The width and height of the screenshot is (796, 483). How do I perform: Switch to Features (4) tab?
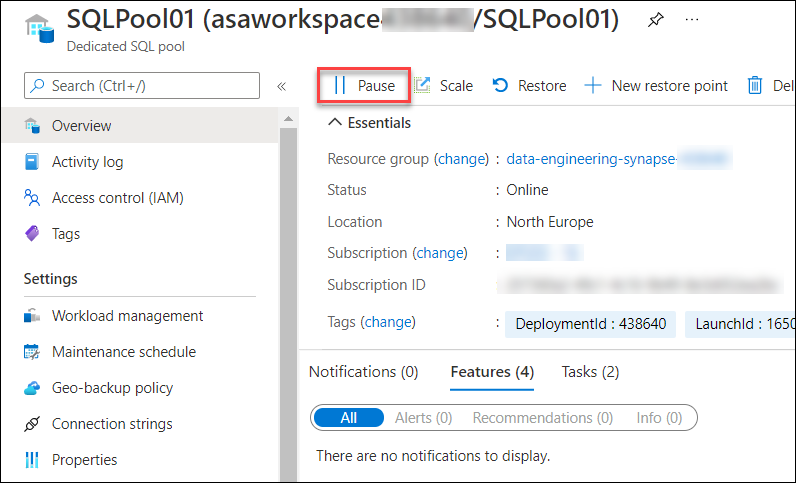[492, 373]
